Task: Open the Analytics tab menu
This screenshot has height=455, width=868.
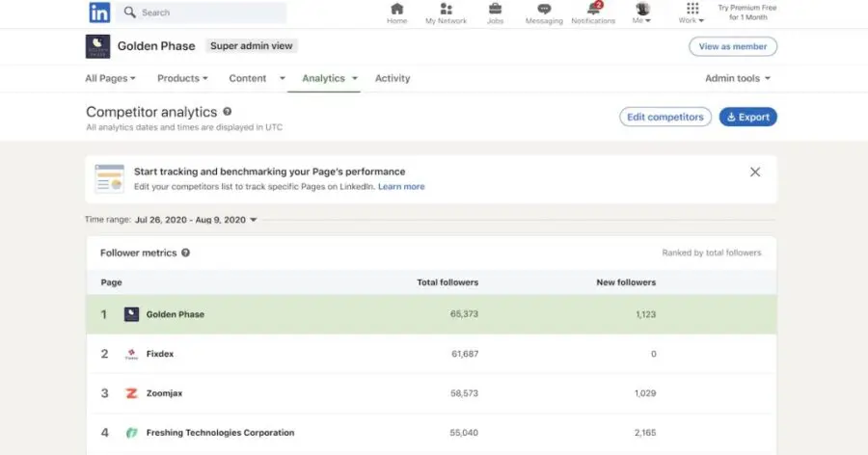Action: coord(330,78)
